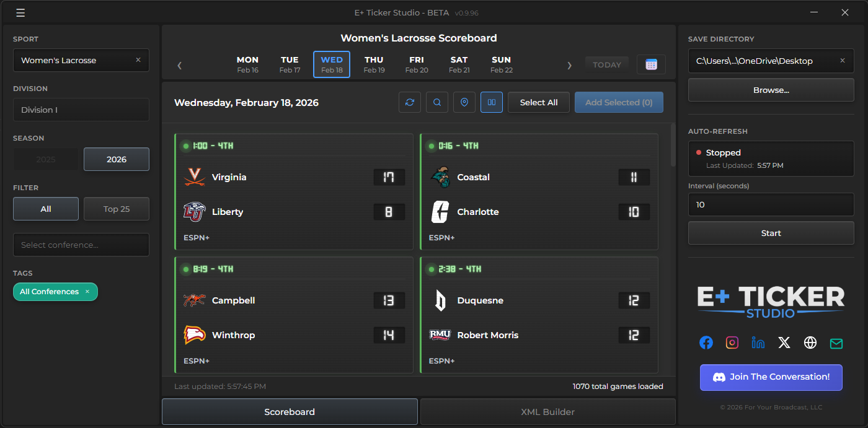Open the hamburger menu
Screen dimensions: 868x428
coord(20,12)
